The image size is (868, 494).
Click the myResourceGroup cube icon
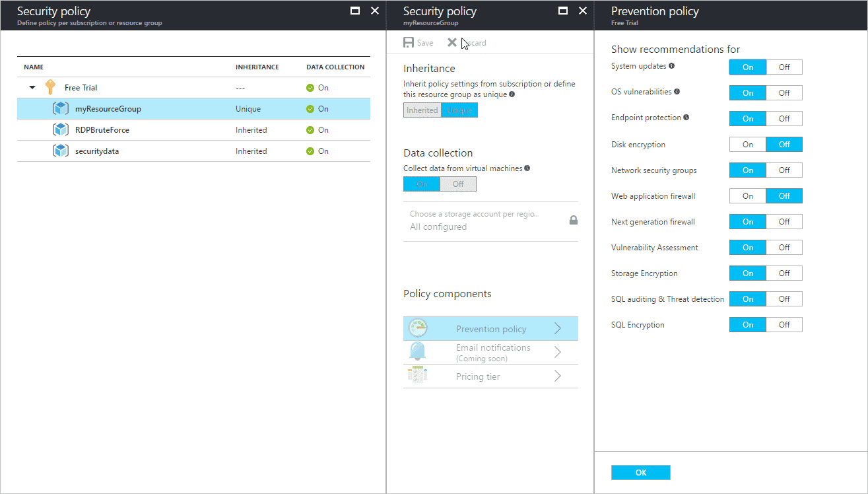coord(61,109)
